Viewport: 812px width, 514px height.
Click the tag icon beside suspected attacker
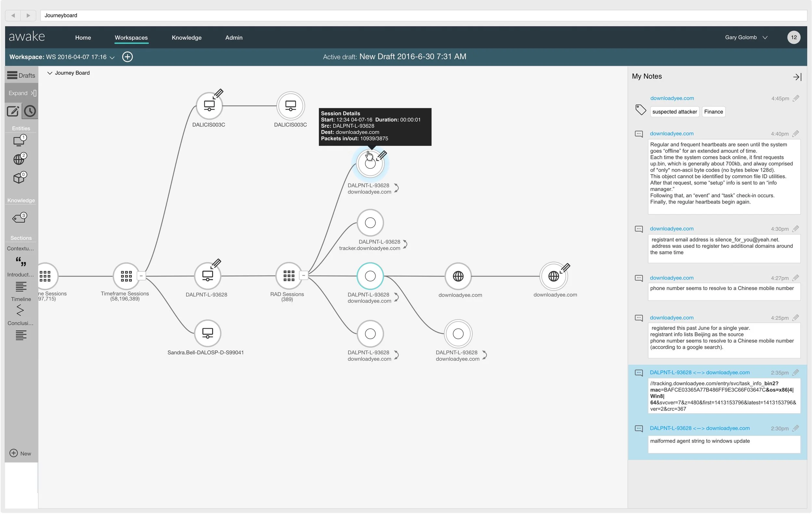pos(641,110)
